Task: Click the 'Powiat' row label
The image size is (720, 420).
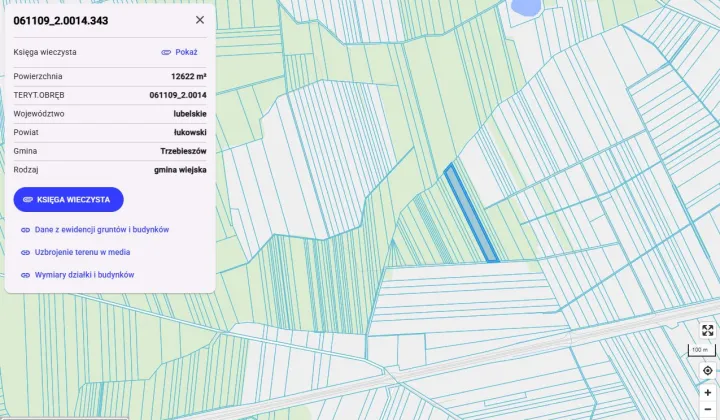Action: coord(26,132)
